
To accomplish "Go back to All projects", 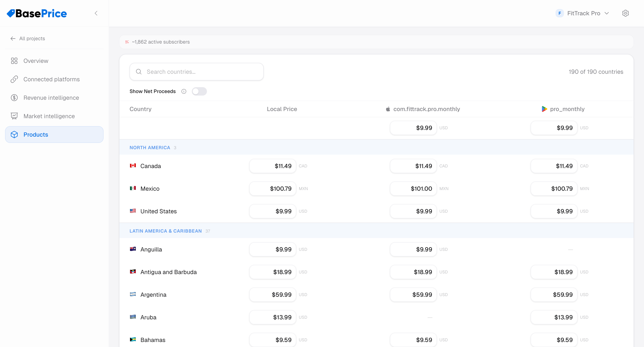I will 28,39.
